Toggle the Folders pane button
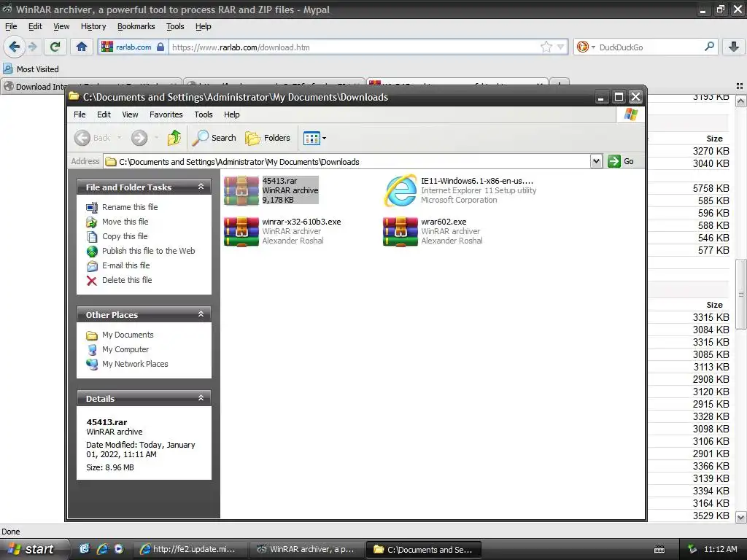 [267, 138]
